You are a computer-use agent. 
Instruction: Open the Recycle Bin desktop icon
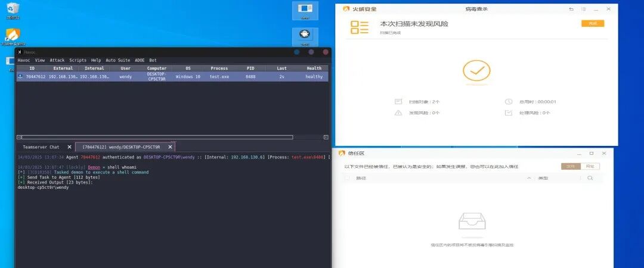click(13, 11)
